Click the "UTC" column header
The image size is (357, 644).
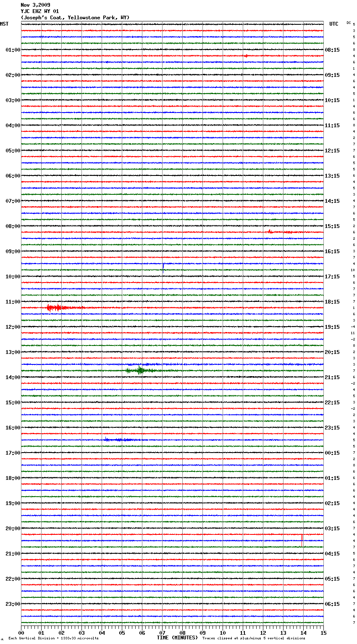click(333, 24)
